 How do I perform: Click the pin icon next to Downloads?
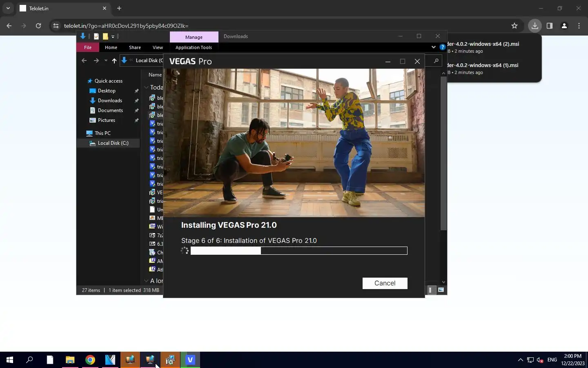click(136, 101)
